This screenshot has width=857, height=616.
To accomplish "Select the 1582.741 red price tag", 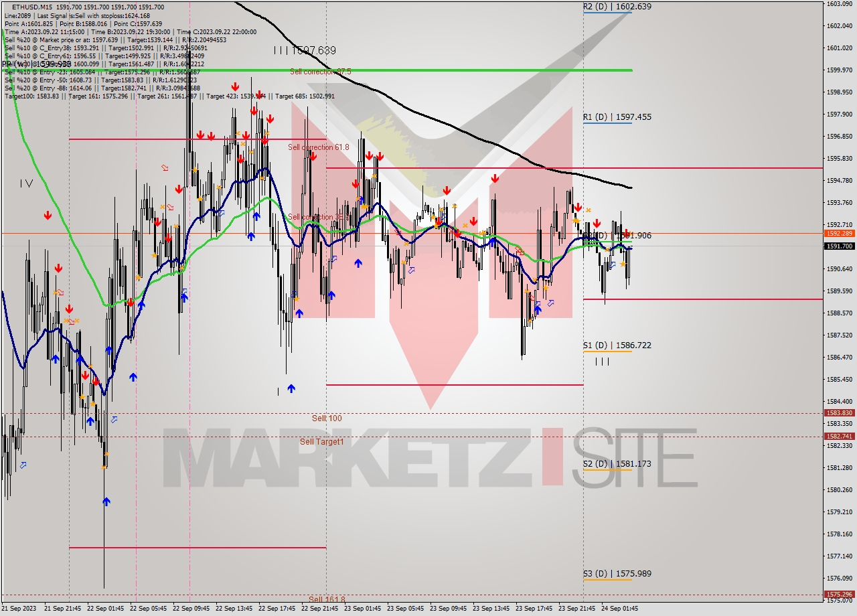I will tap(840, 436).
